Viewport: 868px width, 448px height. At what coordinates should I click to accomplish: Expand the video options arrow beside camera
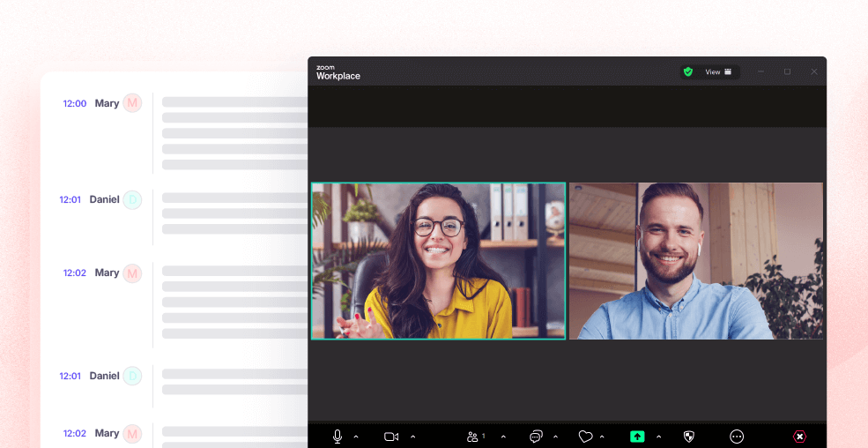412,437
